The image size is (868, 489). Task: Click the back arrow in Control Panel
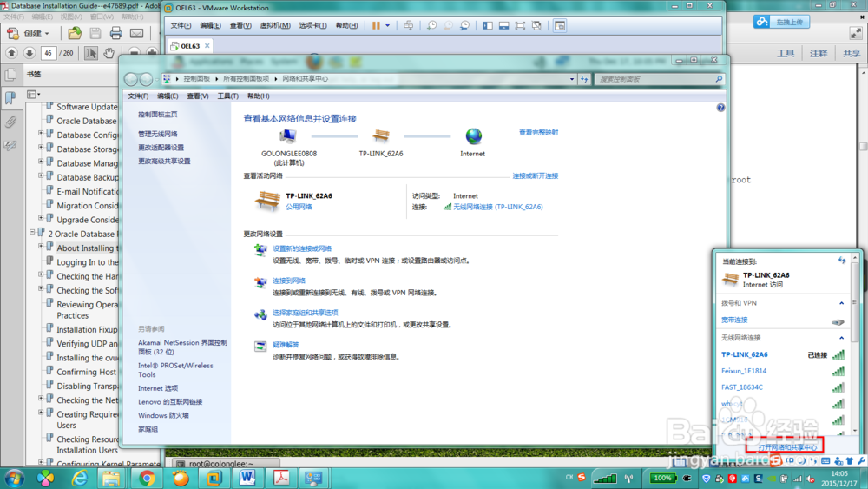tap(131, 79)
